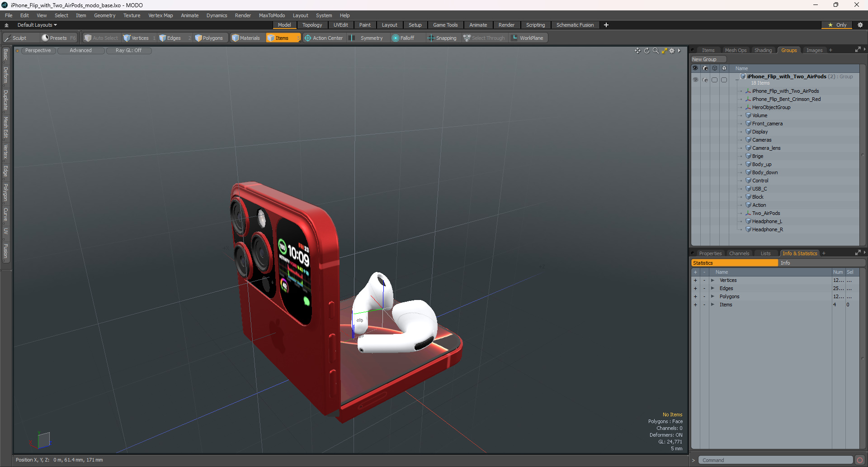Expand the Info & Statistics panel fullscreen
This screenshot has height=467, width=868.
coord(858,253)
